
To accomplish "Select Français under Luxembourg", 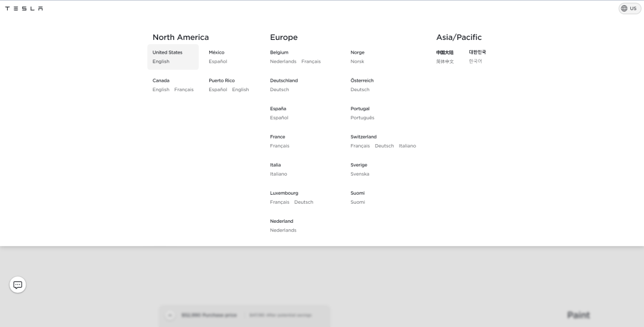I will click(279, 203).
